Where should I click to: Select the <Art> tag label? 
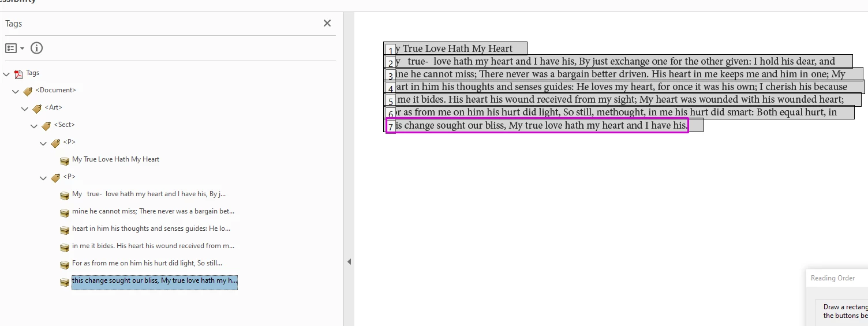[53, 107]
